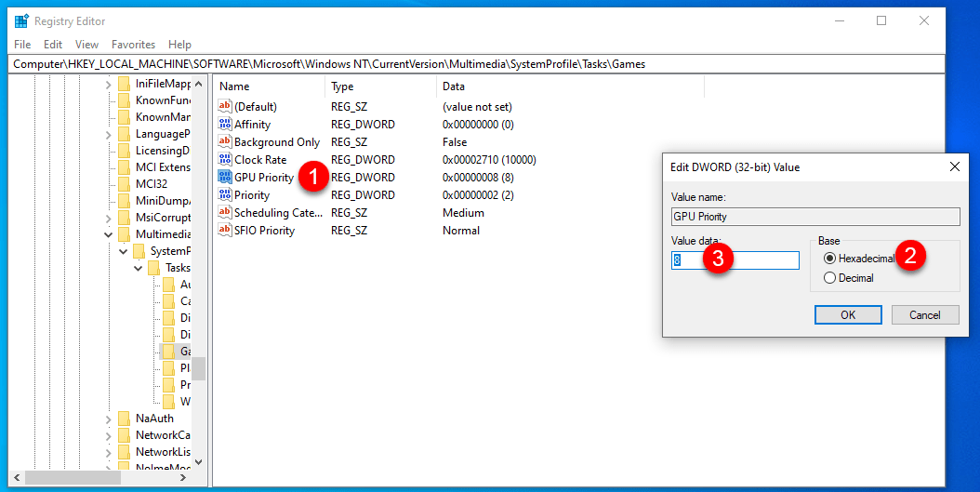Click the NaAuth folder icon

(125, 419)
